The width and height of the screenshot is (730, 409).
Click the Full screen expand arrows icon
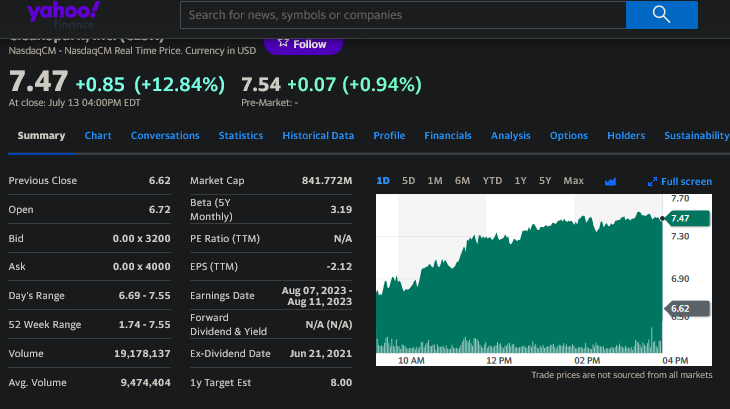[x=652, y=182]
